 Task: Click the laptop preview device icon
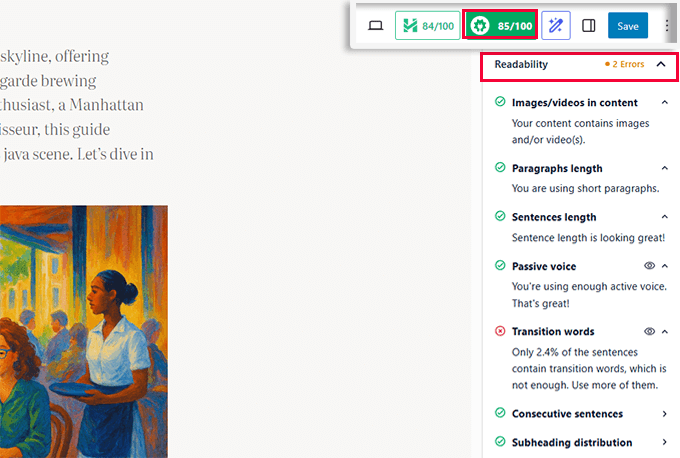[376, 26]
